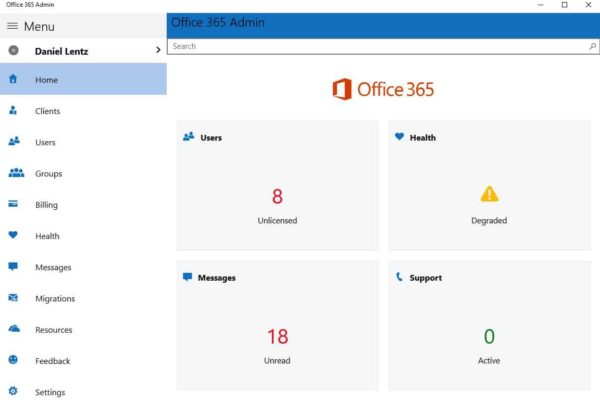Select the Health heart icon in sidebar

click(14, 236)
